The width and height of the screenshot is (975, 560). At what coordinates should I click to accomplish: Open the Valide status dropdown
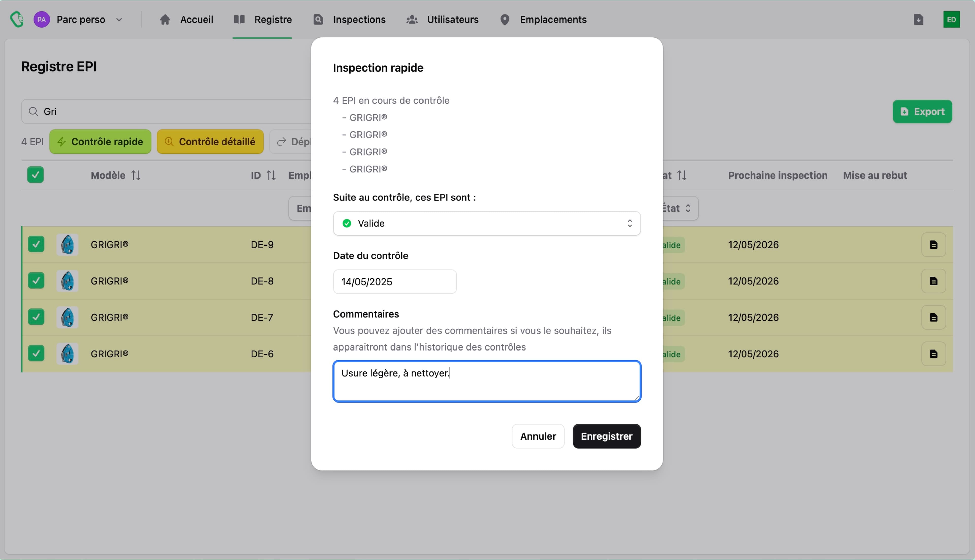[x=486, y=223]
